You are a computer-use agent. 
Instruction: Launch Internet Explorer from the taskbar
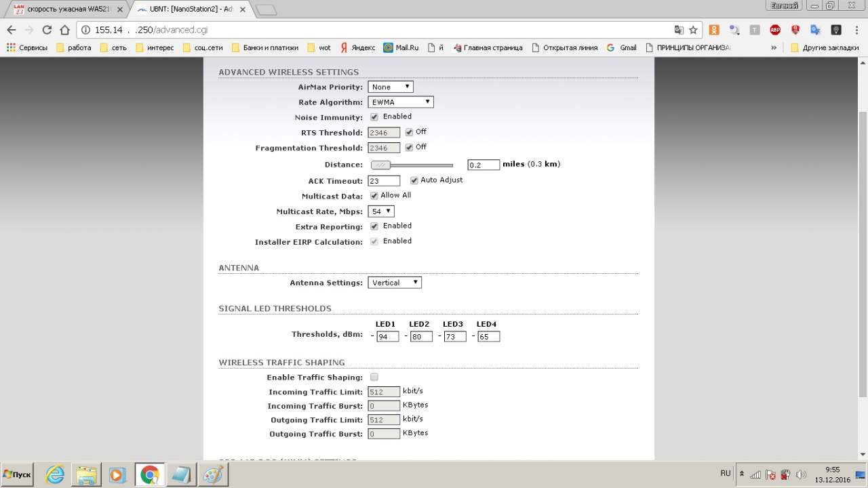point(55,474)
